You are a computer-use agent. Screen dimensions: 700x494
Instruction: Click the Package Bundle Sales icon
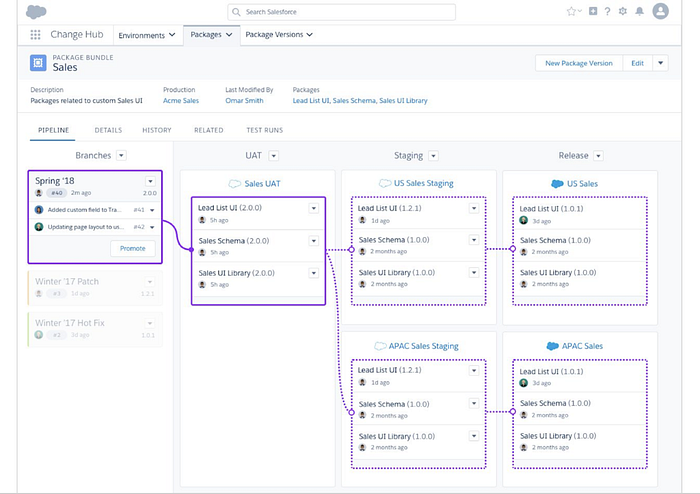(x=39, y=63)
